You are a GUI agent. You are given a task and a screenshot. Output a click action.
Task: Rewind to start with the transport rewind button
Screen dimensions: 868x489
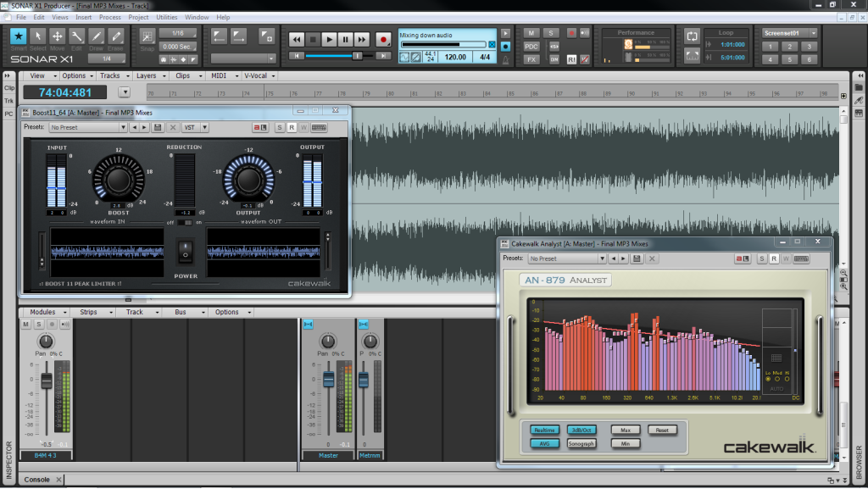297,39
